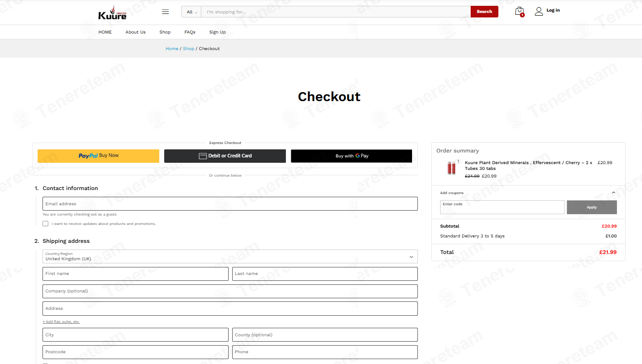The image size is (642, 364).
Task: Click the Add flat, suite, etc. link
Action: [x=61, y=322]
